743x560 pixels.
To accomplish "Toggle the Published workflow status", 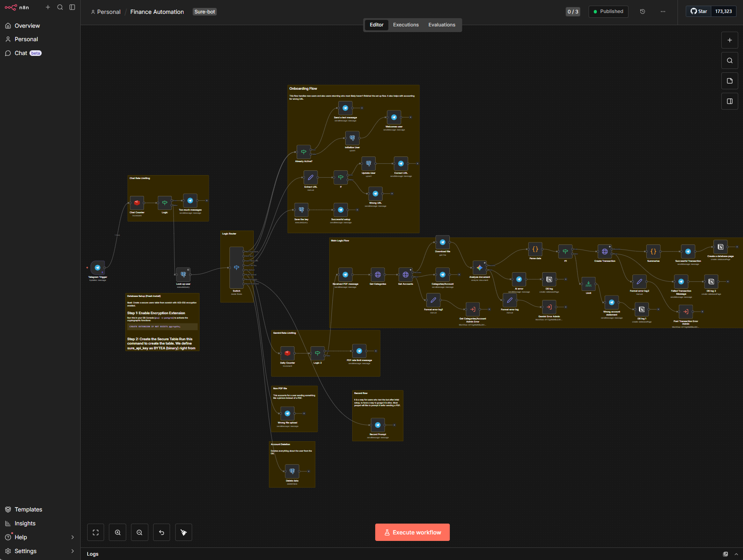I will [608, 12].
